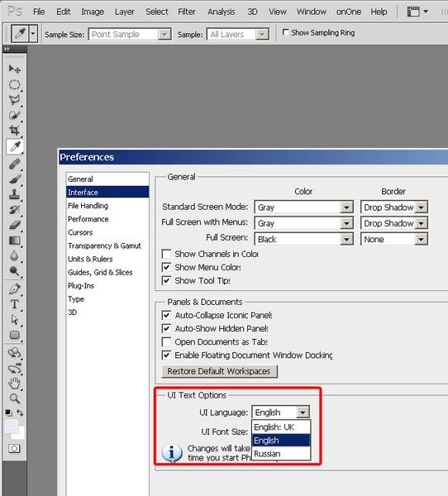
Task: Swap foreground and background colors
Action: (x=20, y=413)
